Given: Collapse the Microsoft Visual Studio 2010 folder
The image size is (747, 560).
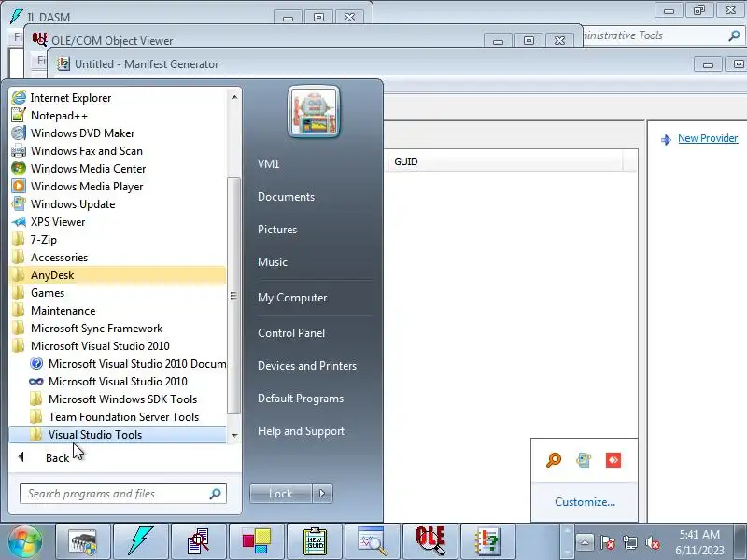Looking at the screenshot, I should tap(118, 345).
